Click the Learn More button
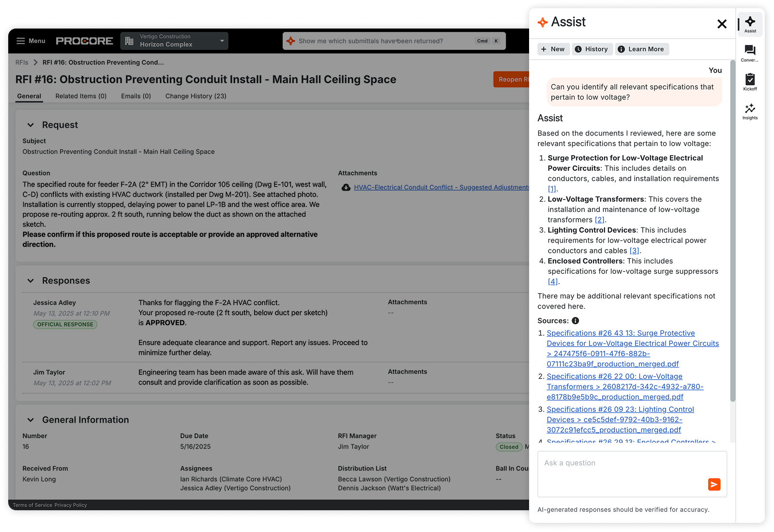Screen dimensions: 774x532 (x=642, y=49)
